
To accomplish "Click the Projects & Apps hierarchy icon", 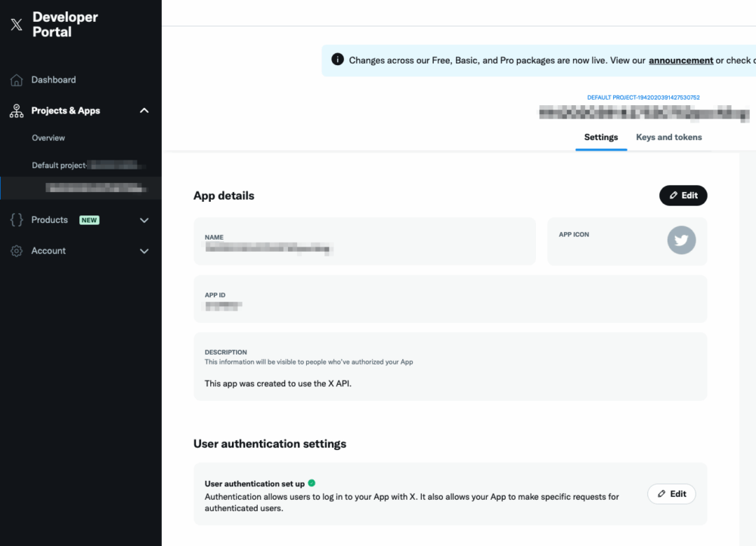I will [x=17, y=111].
